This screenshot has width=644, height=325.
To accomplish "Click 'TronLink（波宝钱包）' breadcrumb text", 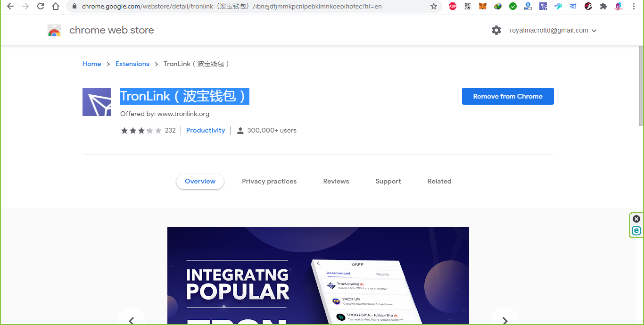I will tap(197, 64).
